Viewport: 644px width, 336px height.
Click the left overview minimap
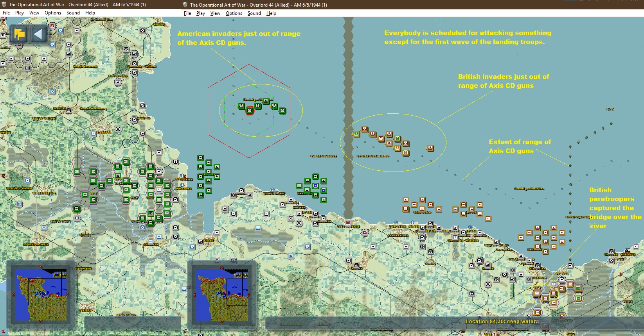(41, 295)
